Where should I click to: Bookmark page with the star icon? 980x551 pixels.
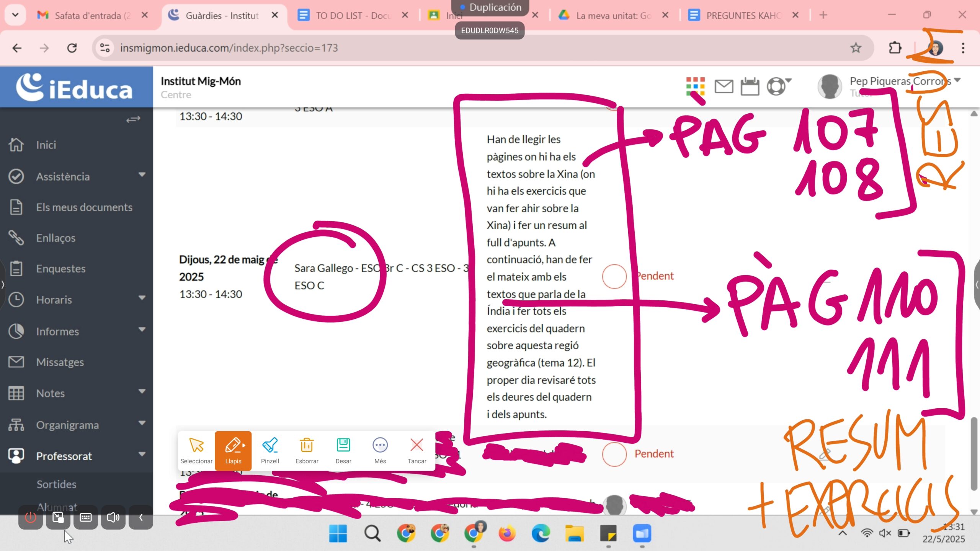click(x=856, y=48)
